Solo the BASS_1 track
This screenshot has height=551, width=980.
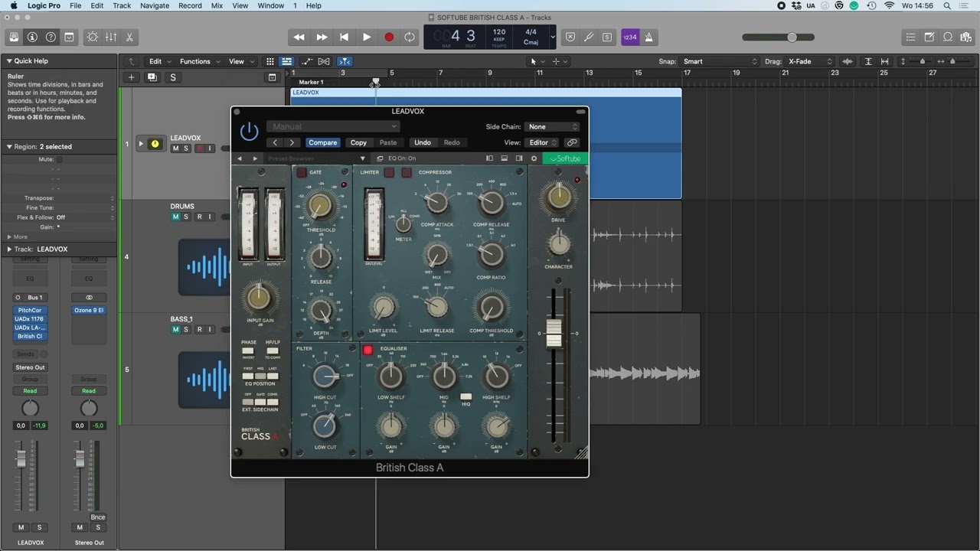186,329
